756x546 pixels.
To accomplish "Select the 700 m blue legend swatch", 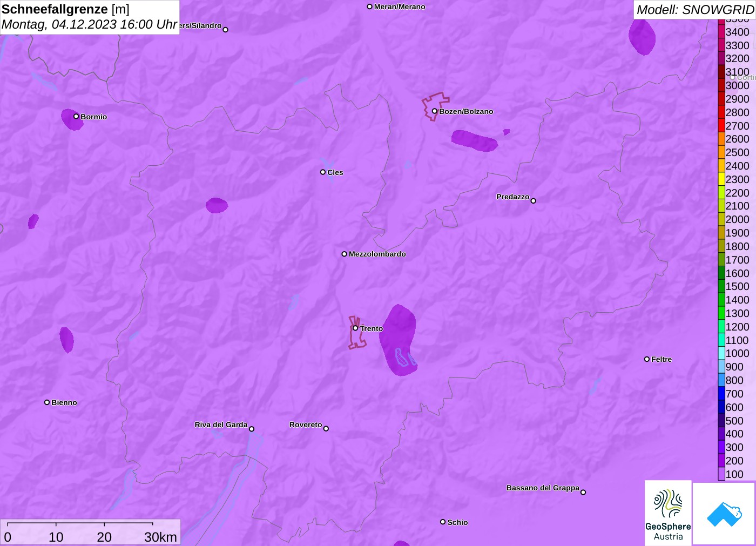I will [721, 394].
